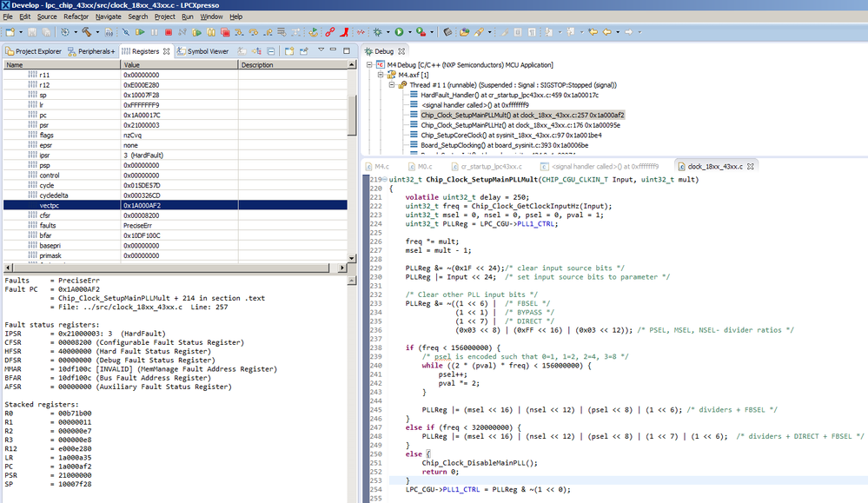Click the green Resume debug button

pyautogui.click(x=141, y=32)
